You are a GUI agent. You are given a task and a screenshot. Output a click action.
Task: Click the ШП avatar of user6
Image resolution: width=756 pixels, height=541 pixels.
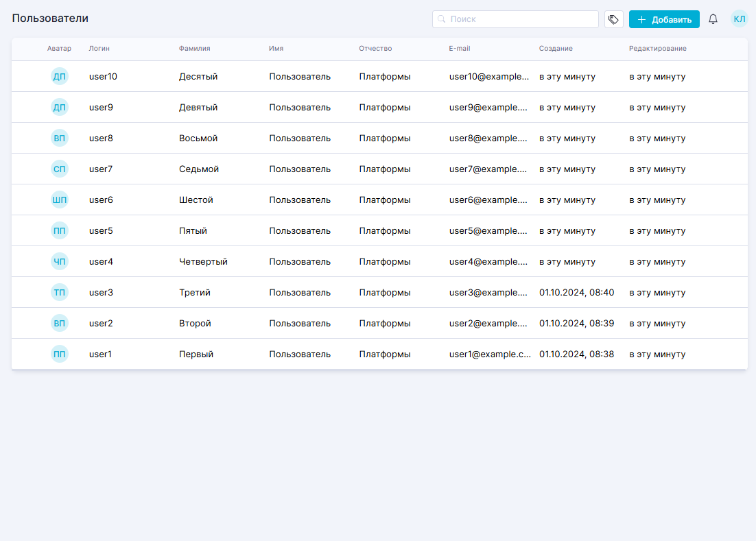point(60,200)
